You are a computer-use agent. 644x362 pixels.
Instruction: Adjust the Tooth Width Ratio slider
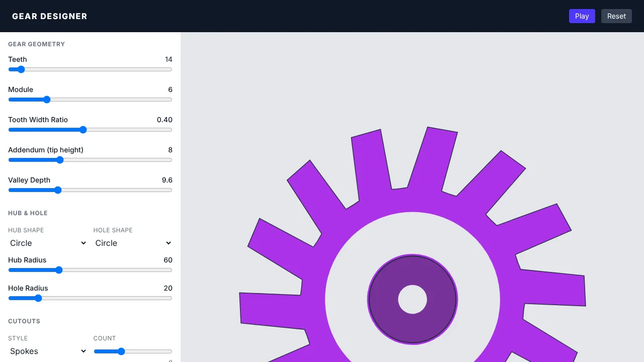click(x=90, y=130)
